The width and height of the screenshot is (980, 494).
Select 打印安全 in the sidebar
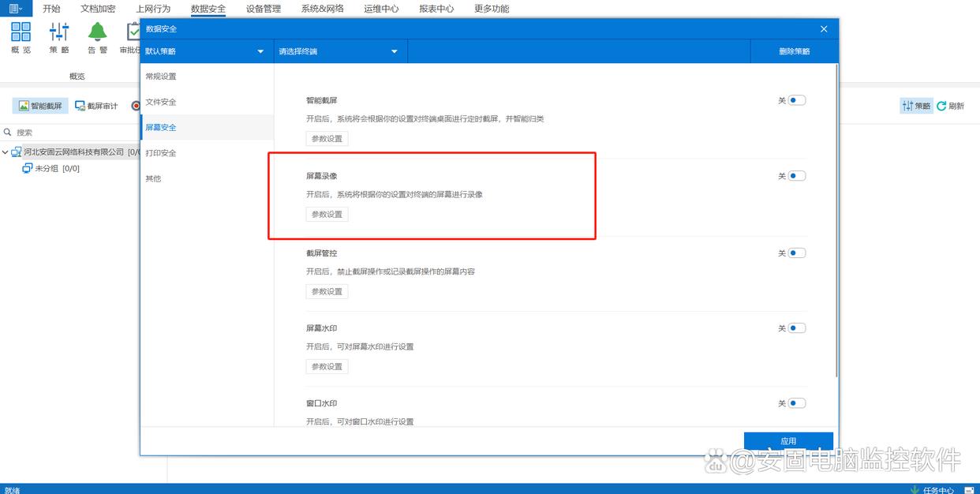(161, 153)
